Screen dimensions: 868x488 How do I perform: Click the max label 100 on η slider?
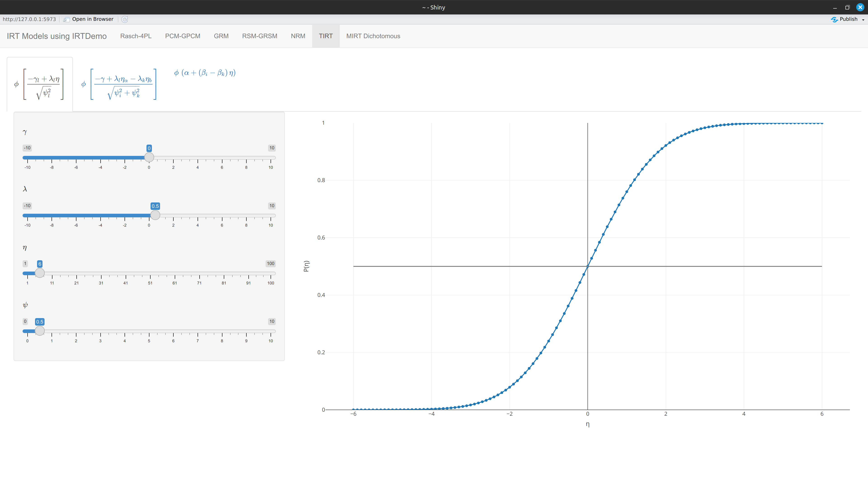271,263
